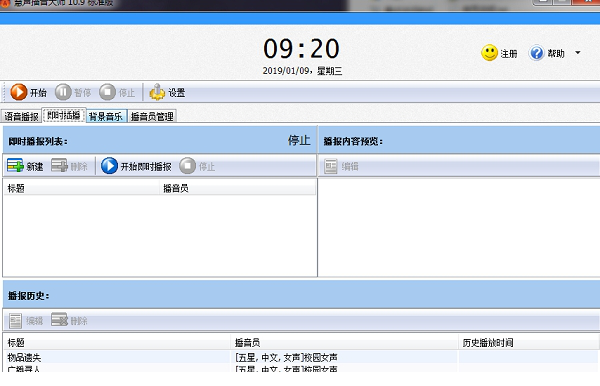600x386 pixels.
Task: Click 停止 icon beside 开始即时播报
Action: 188,166
